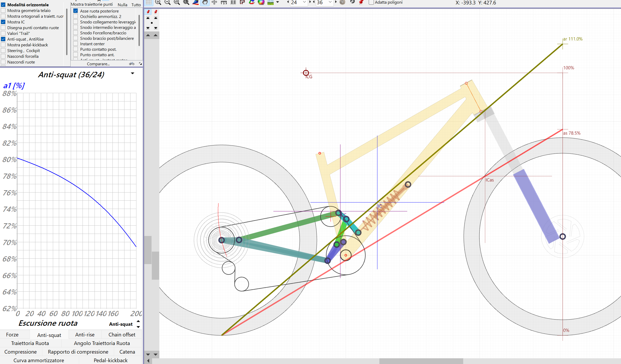Click the red pushpin in top toolbar
Viewport: 621px width, 364px height.
point(361,2)
